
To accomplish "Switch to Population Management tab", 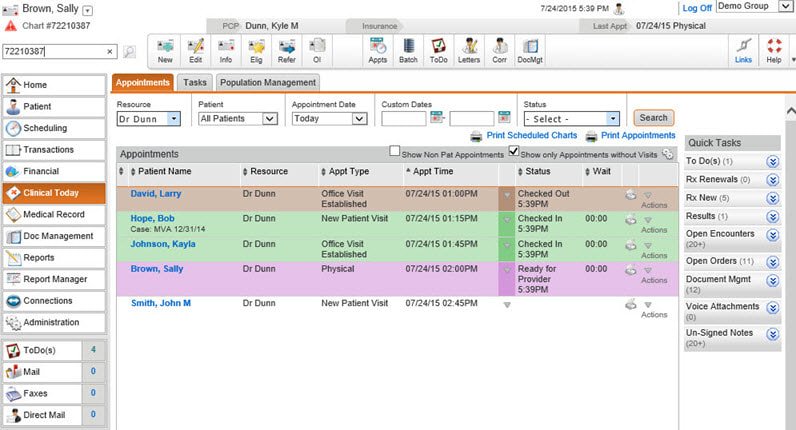I will pyautogui.click(x=268, y=82).
